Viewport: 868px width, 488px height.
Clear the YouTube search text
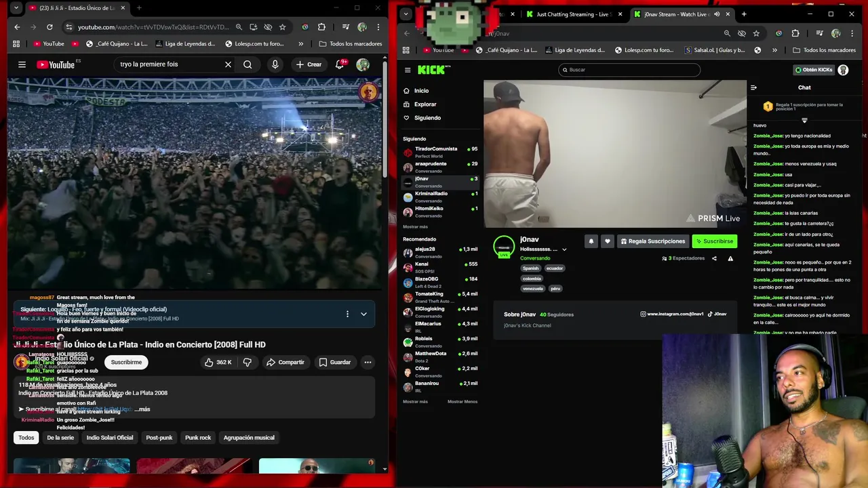228,64
